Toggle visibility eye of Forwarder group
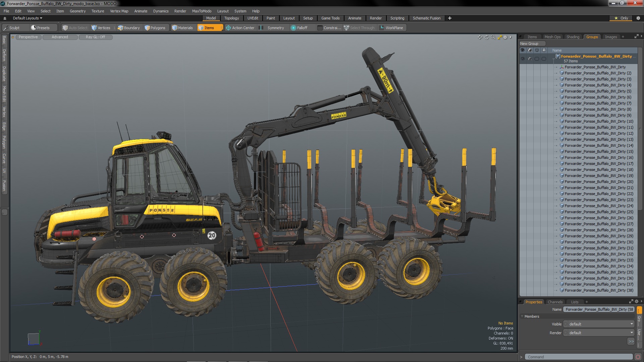The width and height of the screenshot is (644, 362). pyautogui.click(x=523, y=59)
